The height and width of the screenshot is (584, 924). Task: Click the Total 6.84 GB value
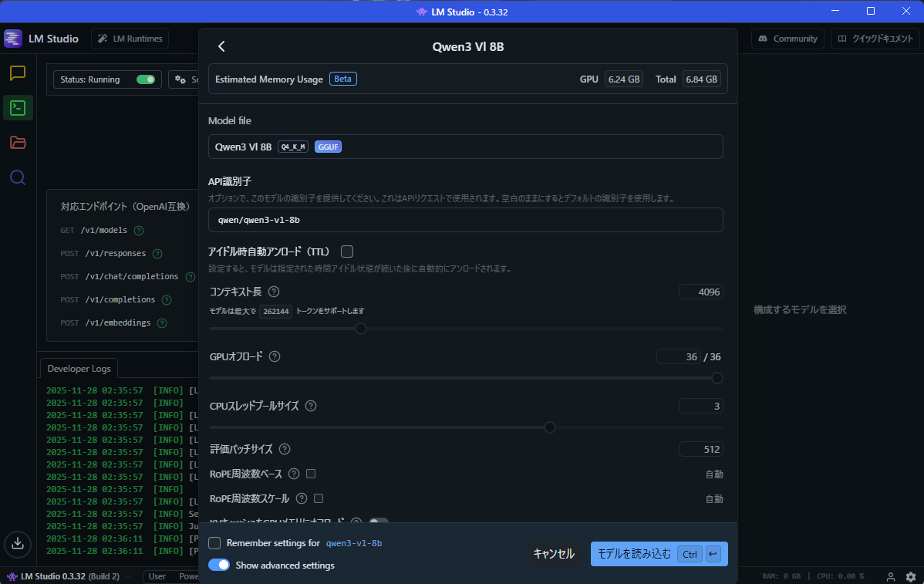[702, 79]
